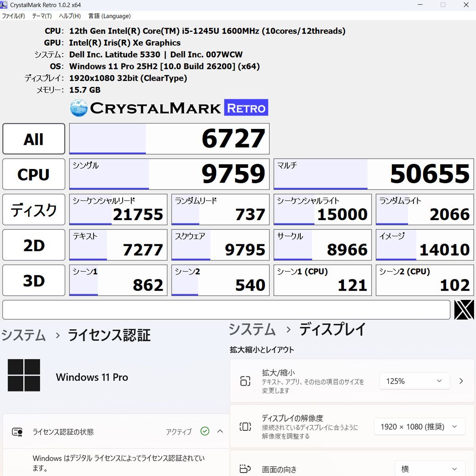Click the ランダムライト score 2066
Viewport: 476px width, 476px height.
[425, 209]
